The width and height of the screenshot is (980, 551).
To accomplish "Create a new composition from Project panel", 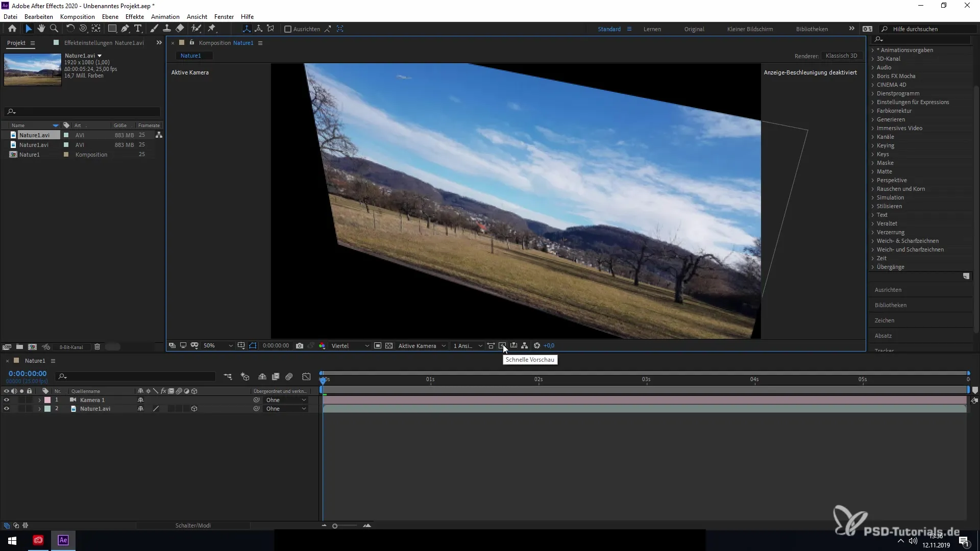I will click(x=33, y=347).
